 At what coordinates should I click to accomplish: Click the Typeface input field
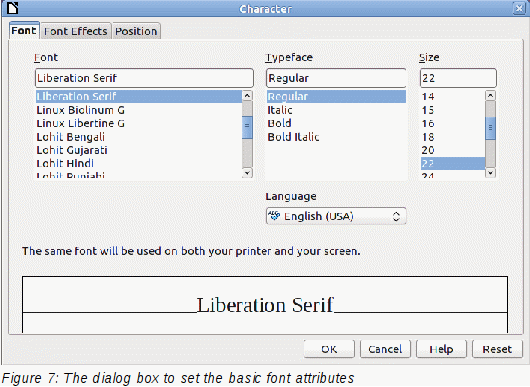(336, 78)
